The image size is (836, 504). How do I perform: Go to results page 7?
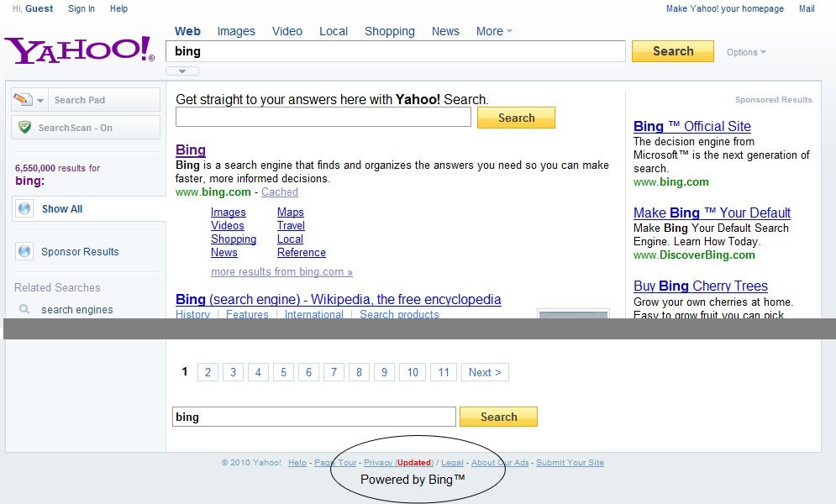point(334,372)
